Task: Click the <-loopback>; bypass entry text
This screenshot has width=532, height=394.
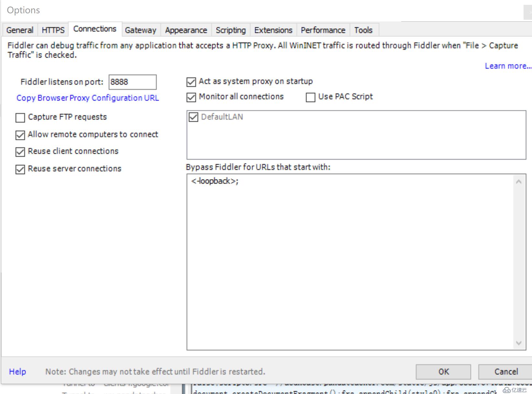Action: tap(215, 181)
